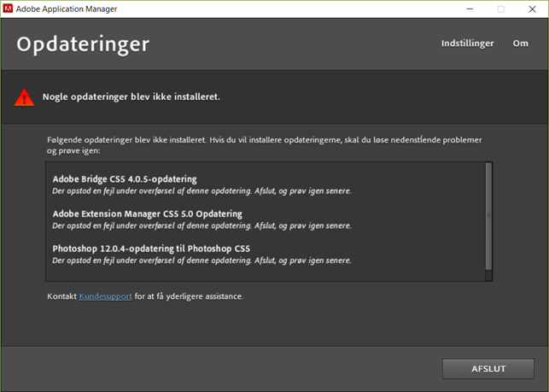Click the 'Følgende opdateringer blev ikke installeret' paragraph
Screen dimensions: 549x392
click(265, 145)
